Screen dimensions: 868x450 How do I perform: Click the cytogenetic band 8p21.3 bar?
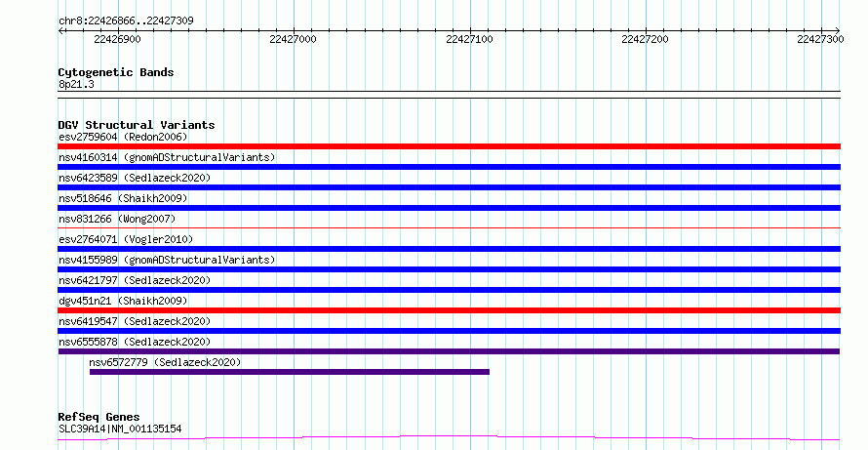click(449, 95)
